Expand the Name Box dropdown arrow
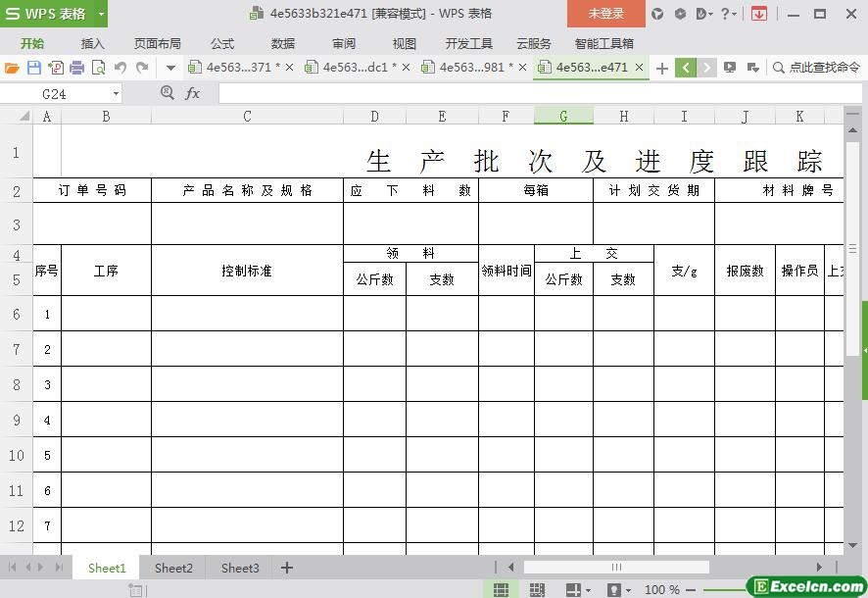The width and height of the screenshot is (868, 598). point(116,94)
